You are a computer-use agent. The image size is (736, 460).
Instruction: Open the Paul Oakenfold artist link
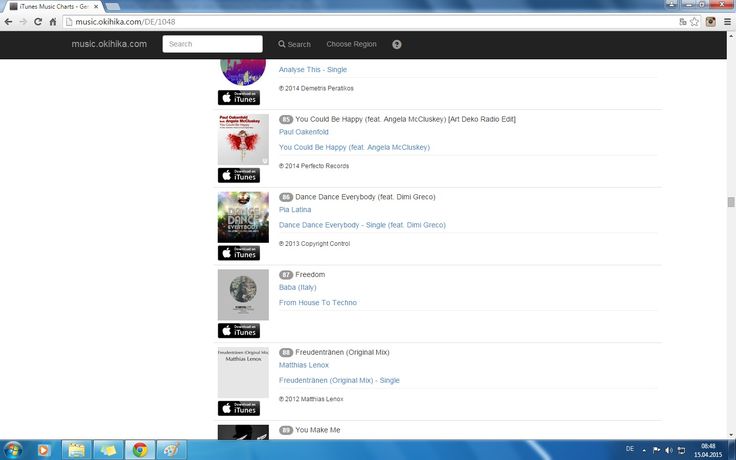point(304,132)
